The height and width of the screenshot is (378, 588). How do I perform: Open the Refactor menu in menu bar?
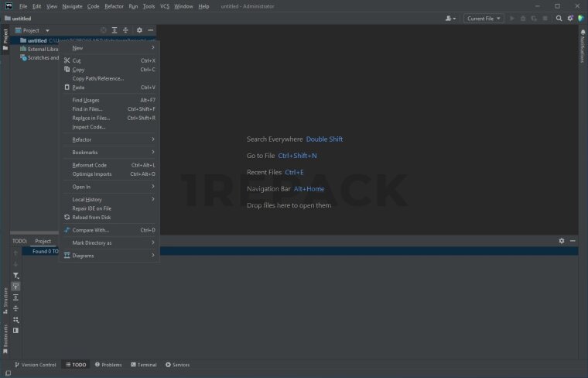(x=114, y=6)
